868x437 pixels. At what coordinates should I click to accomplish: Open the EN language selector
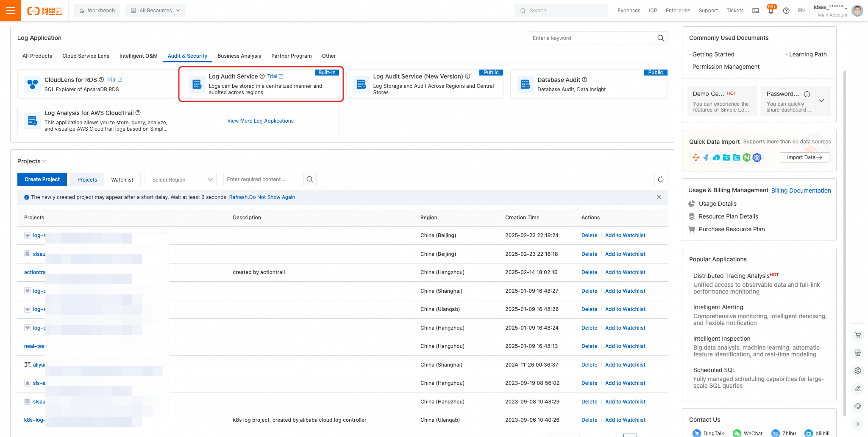(x=801, y=11)
